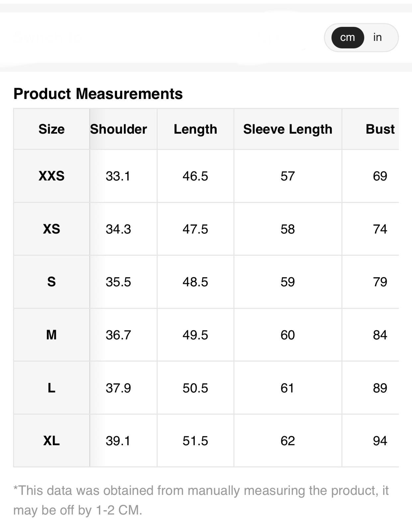Click the Size column header
The width and height of the screenshot is (412, 532).
51,129
